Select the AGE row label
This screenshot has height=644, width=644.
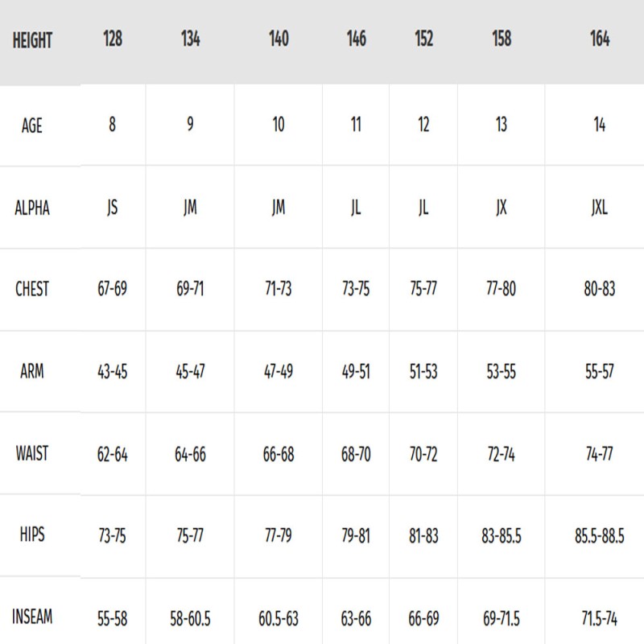(32, 126)
